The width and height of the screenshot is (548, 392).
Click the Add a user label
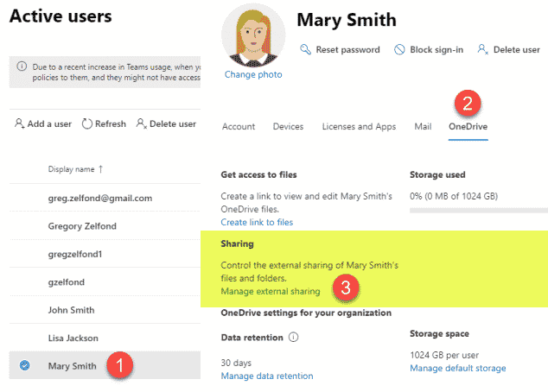coord(49,124)
